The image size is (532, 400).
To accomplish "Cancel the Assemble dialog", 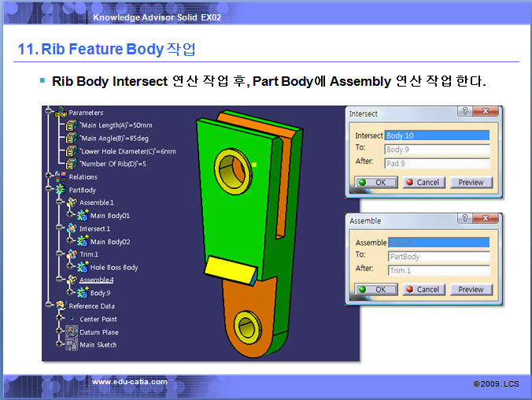I will [x=423, y=289].
